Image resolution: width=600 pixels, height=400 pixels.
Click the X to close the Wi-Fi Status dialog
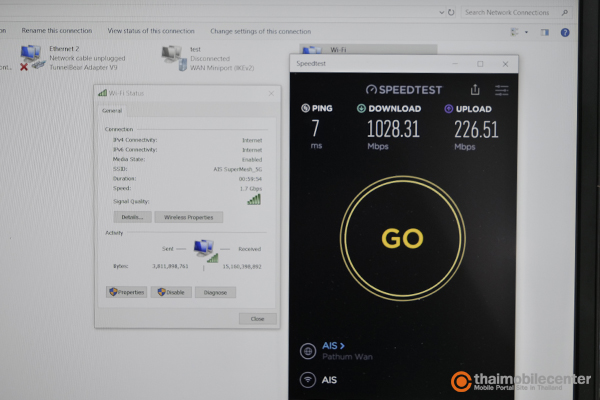click(x=271, y=93)
